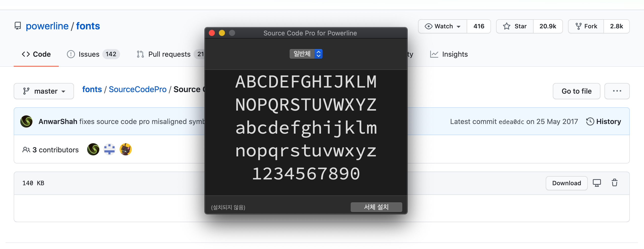This screenshot has height=249, width=644.
Task: Open the 일반체 font style popup
Action: pyautogui.click(x=306, y=54)
